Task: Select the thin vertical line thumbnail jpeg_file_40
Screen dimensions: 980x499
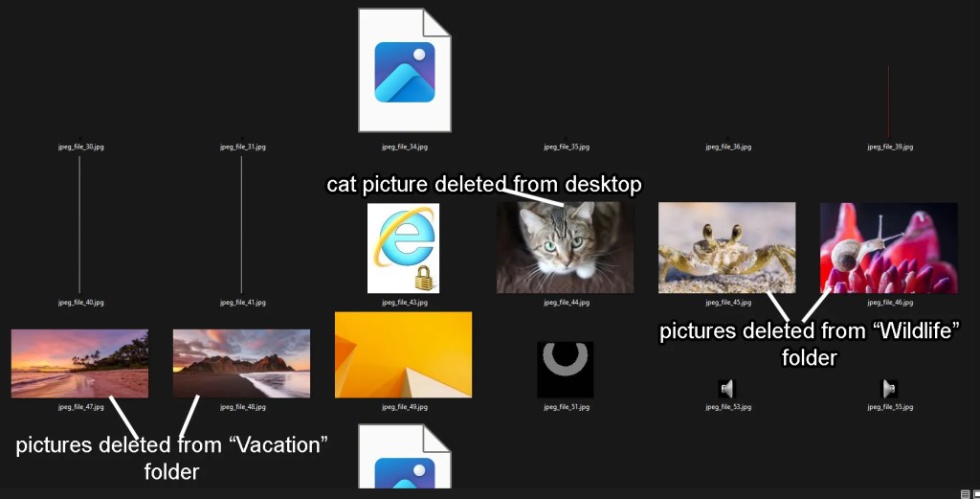Action: pos(79,225)
